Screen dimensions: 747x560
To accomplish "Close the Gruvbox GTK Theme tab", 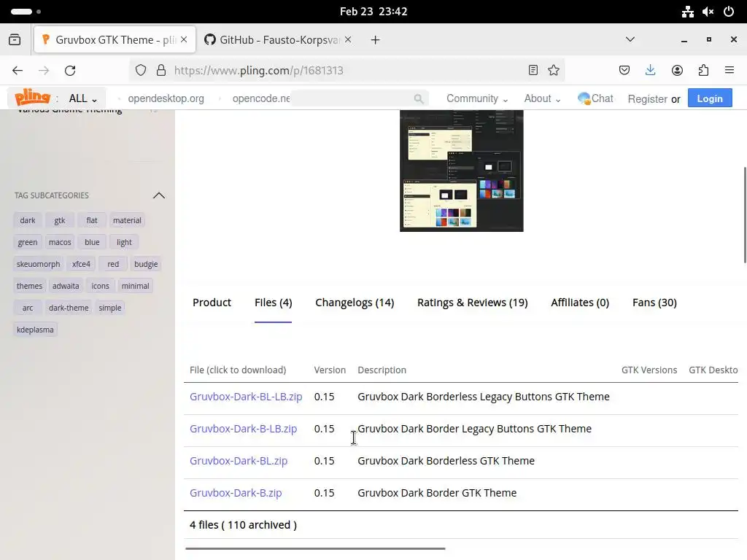I will 184,39.
